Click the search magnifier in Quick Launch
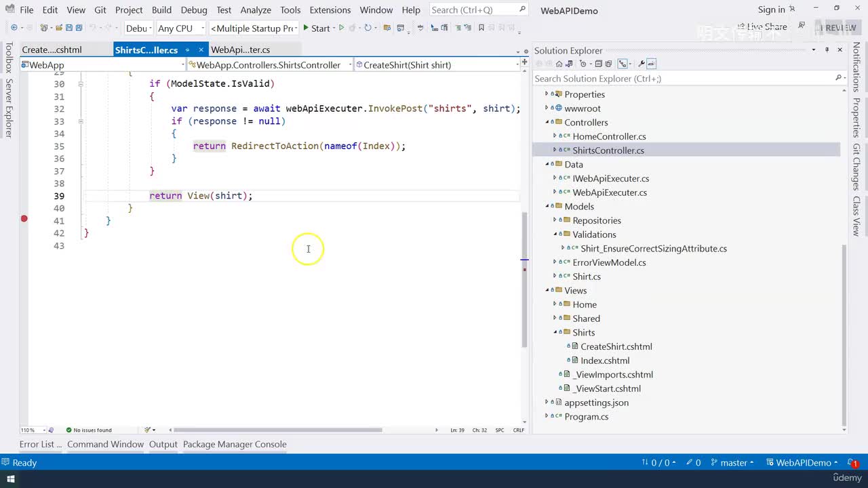The width and height of the screenshot is (868, 488). [522, 9]
